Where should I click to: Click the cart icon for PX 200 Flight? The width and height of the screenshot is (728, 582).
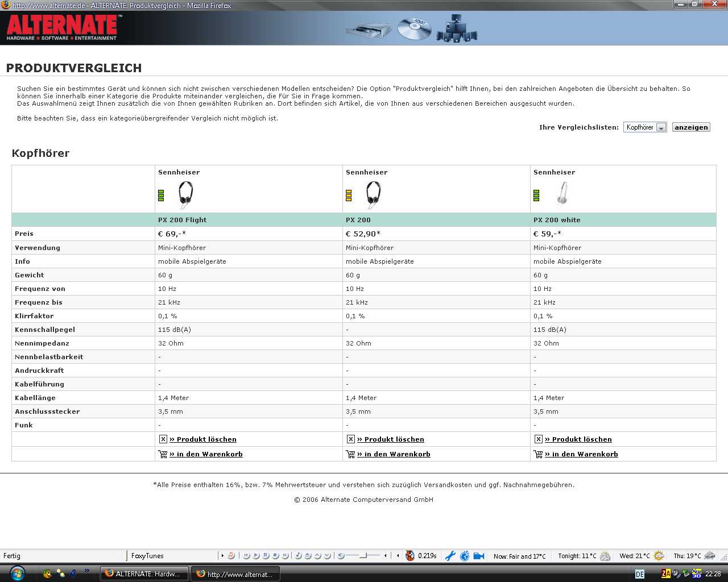(163, 454)
